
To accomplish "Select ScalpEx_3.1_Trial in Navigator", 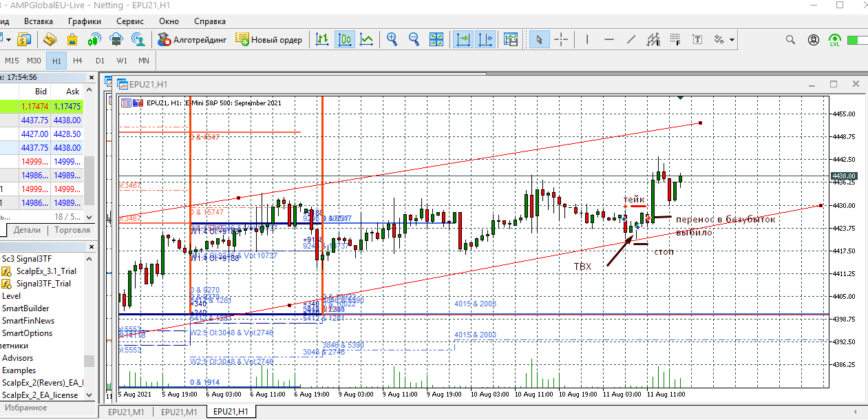I will (x=46, y=271).
